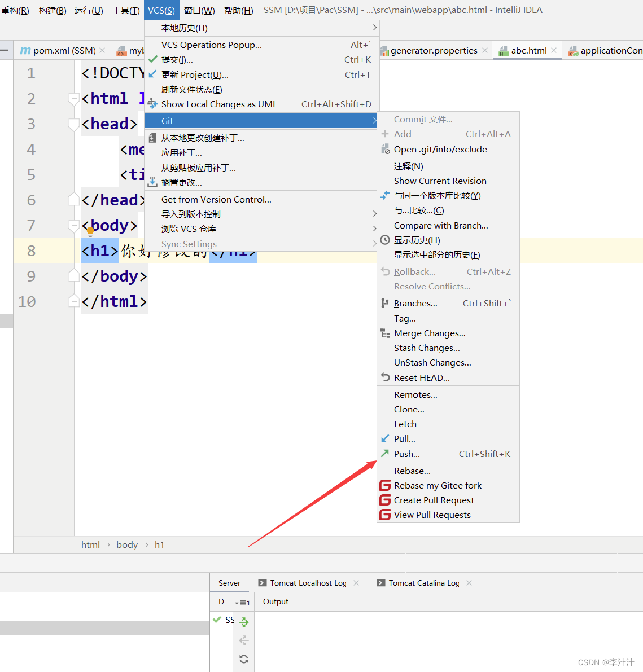Click the html breadcrumb
Image resolution: width=643 pixels, height=672 pixels.
[90, 544]
